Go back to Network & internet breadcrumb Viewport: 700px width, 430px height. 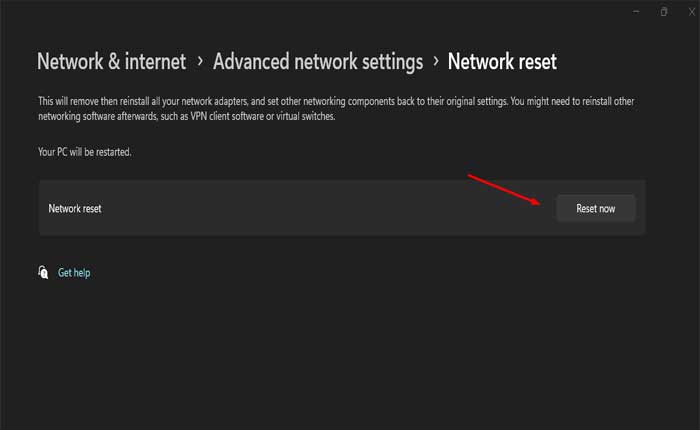click(111, 61)
